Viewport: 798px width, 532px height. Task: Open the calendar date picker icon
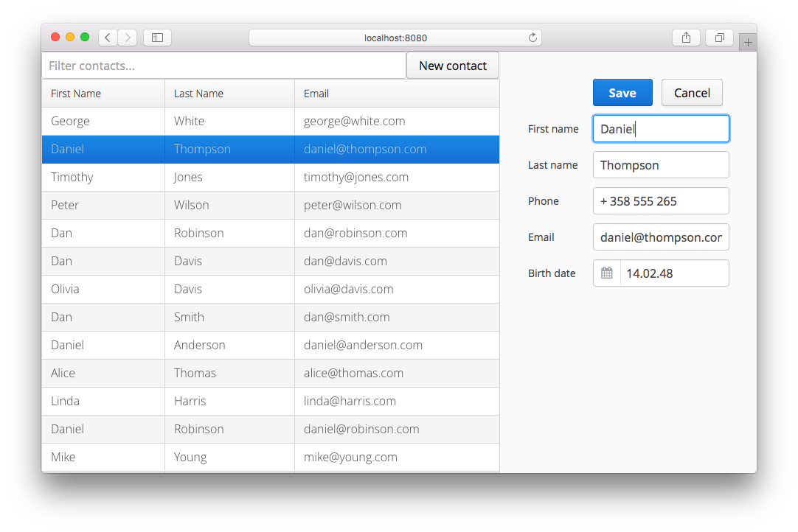point(606,273)
